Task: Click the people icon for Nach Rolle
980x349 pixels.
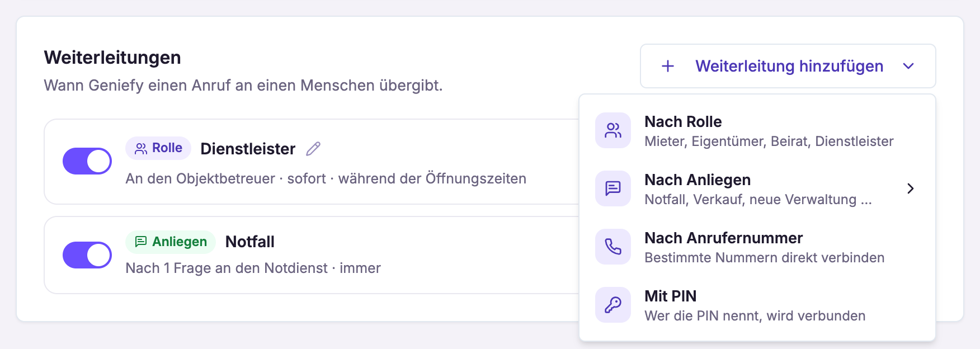Action: pos(613,130)
